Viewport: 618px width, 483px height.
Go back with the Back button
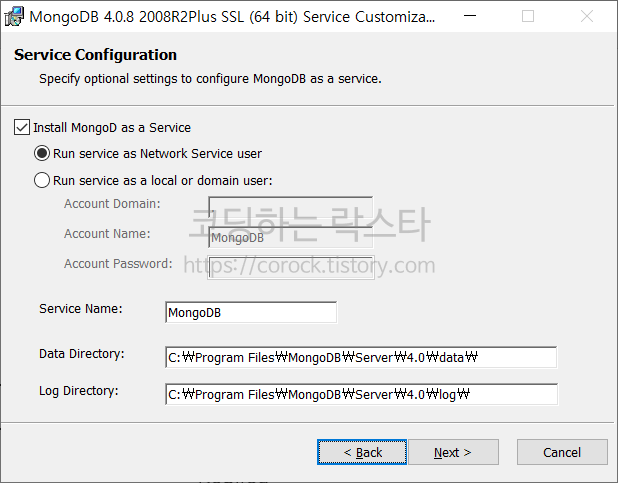362,452
